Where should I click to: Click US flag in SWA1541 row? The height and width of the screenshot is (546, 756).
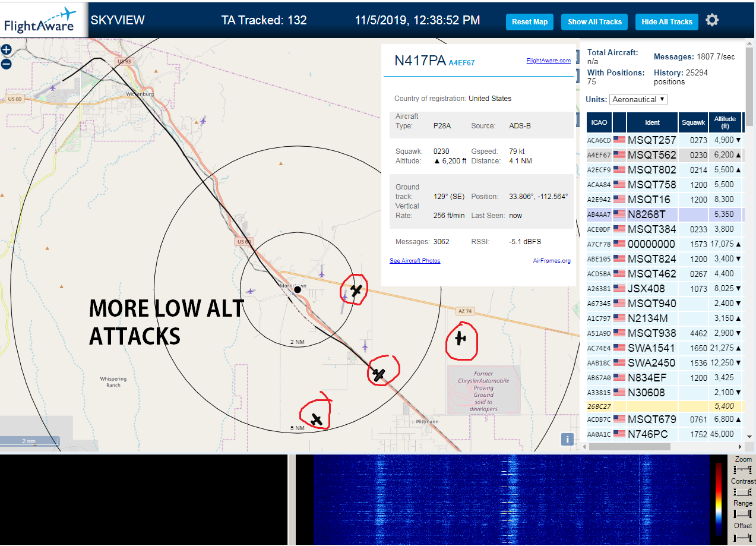tap(619, 348)
